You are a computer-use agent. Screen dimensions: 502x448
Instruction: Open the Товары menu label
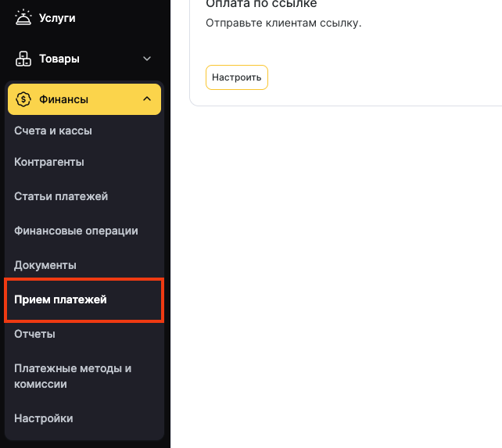[x=59, y=59]
